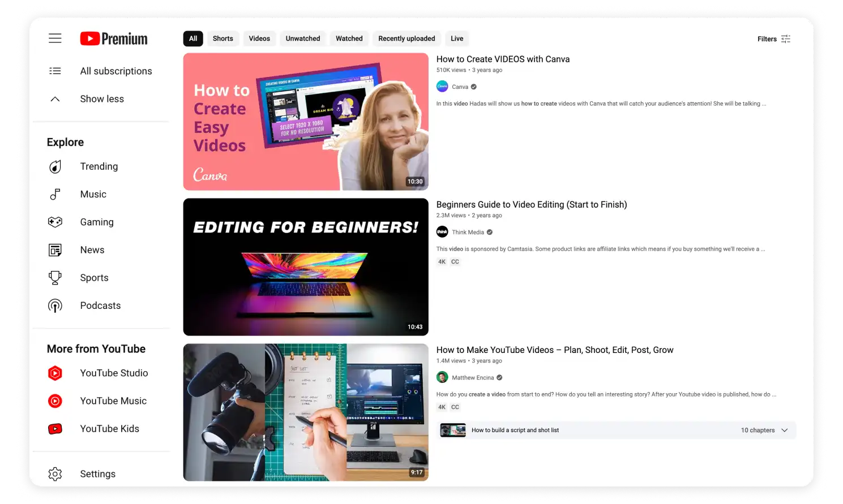Viewport: 843px width, 504px height.
Task: Open Podcasts in the sidebar
Action: click(x=100, y=305)
